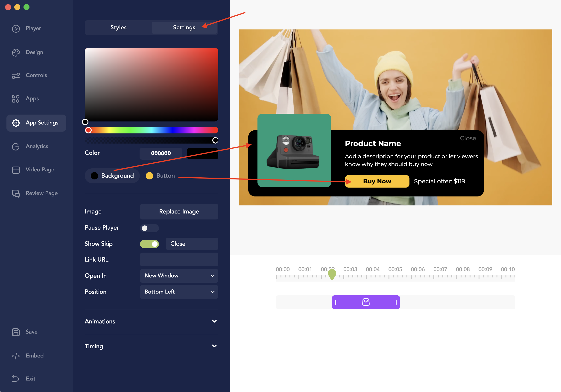This screenshot has height=392, width=561.
Task: Click Embed in the sidebar
Action: pos(35,356)
